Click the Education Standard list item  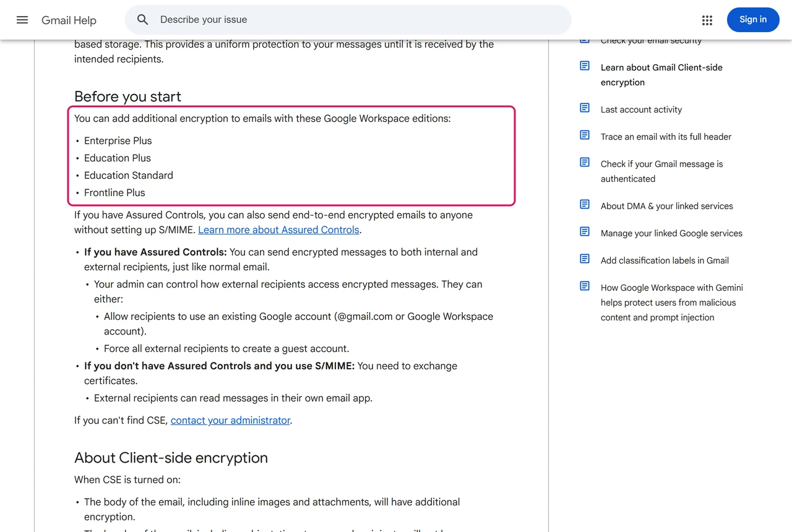[129, 176]
